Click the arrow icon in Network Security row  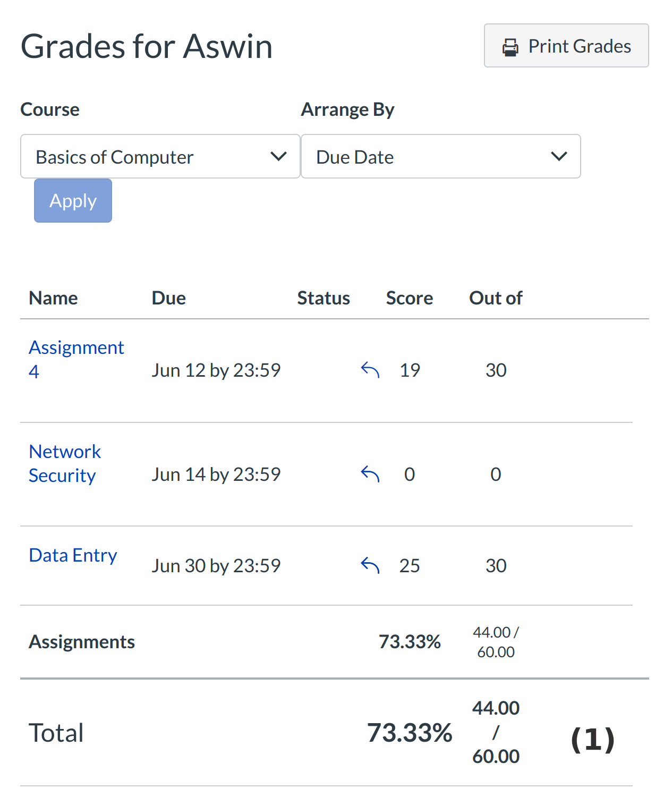370,474
